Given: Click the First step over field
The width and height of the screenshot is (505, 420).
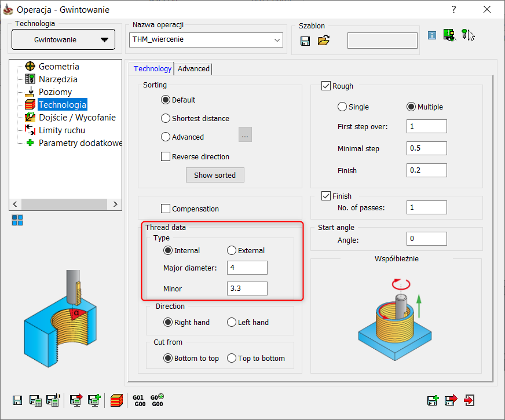Looking at the screenshot, I should (x=426, y=126).
